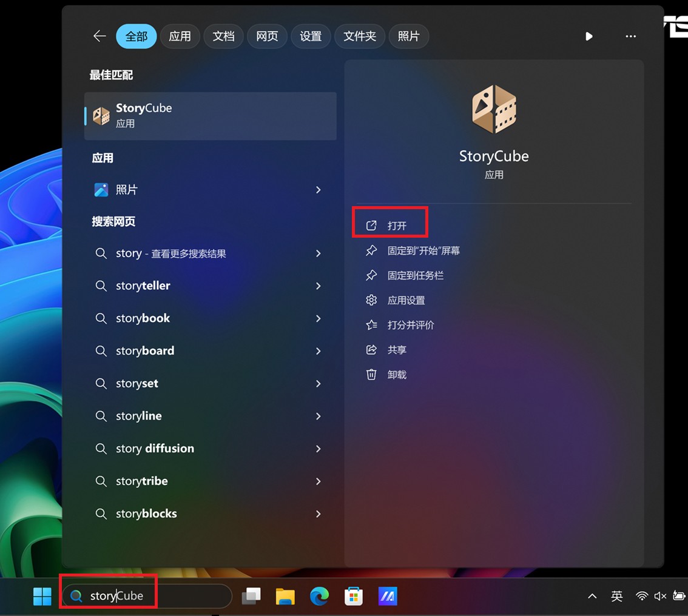The width and height of the screenshot is (688, 616).
Task: Switch to the 文档 filter tab
Action: click(223, 36)
